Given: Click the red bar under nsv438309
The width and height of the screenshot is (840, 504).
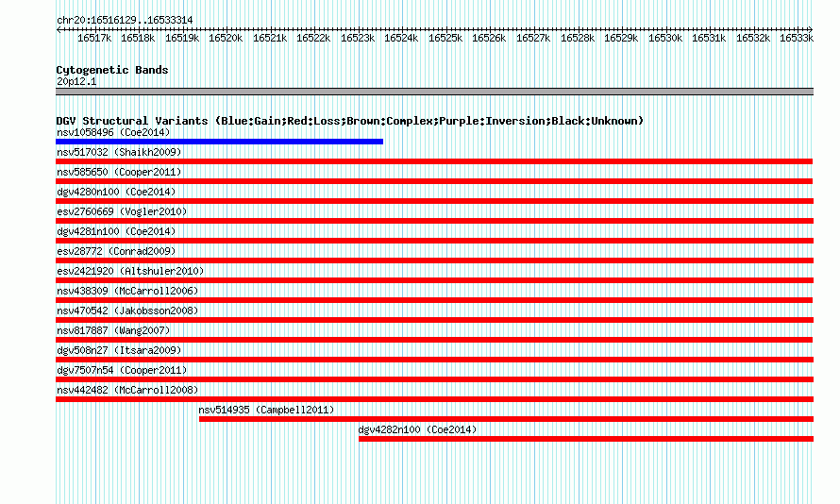Looking at the screenshot, I should (x=434, y=300).
